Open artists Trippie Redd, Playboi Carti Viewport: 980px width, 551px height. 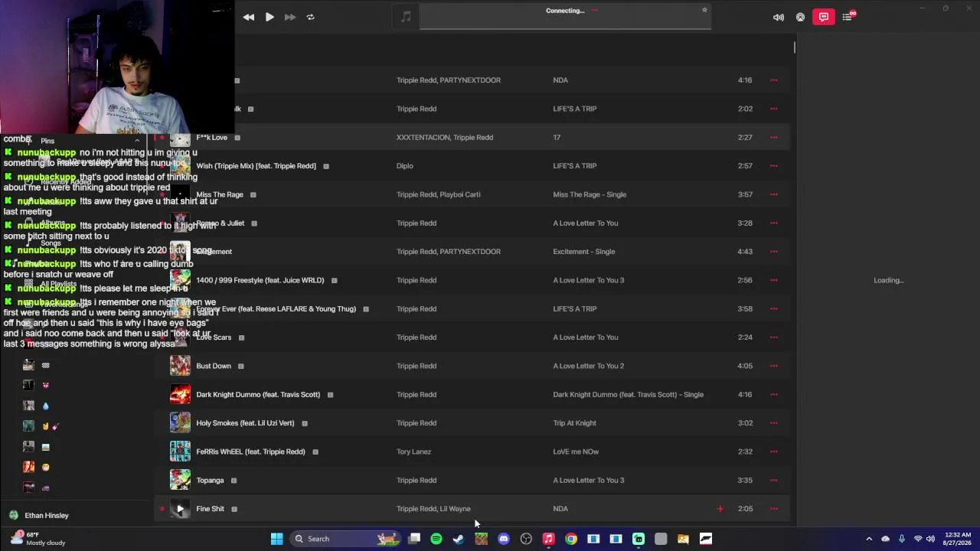click(439, 194)
